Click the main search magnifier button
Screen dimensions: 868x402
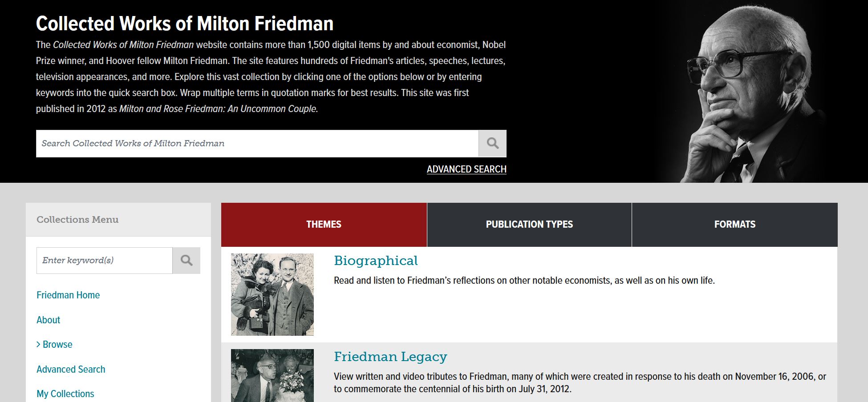coord(492,143)
